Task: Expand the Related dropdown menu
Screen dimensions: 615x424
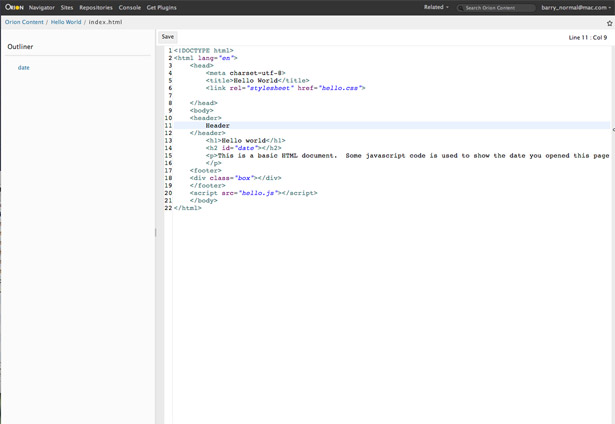Action: 436,7
